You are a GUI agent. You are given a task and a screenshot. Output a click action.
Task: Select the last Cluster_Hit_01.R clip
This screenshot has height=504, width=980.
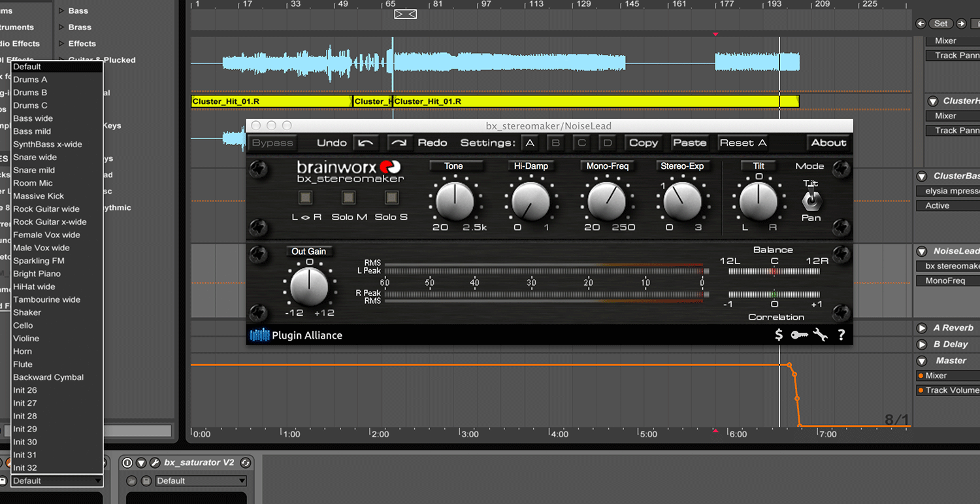tap(596, 101)
